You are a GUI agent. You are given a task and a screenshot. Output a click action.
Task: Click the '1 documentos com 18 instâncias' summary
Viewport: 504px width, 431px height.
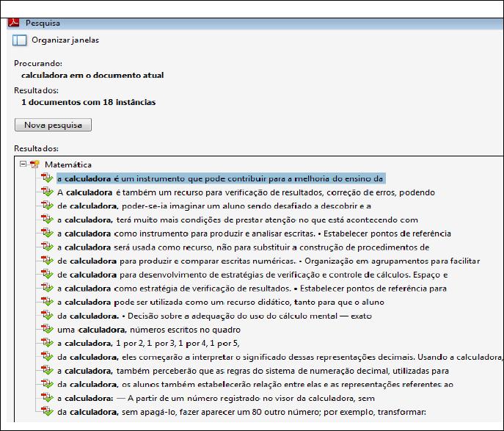pos(88,102)
